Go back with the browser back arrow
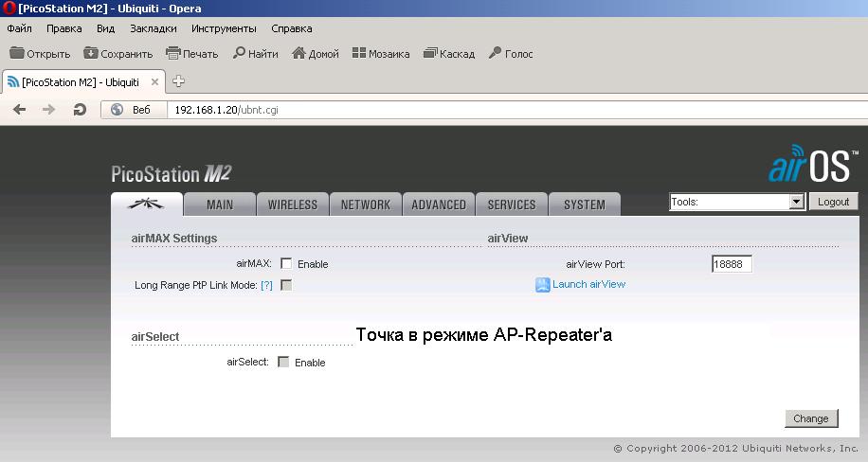The height and width of the screenshot is (462, 868). click(19, 110)
